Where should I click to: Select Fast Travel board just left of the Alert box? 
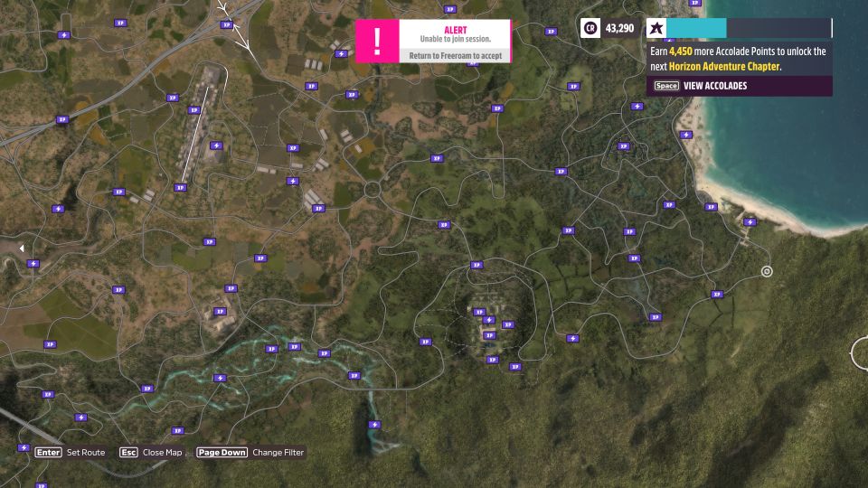tap(341, 53)
